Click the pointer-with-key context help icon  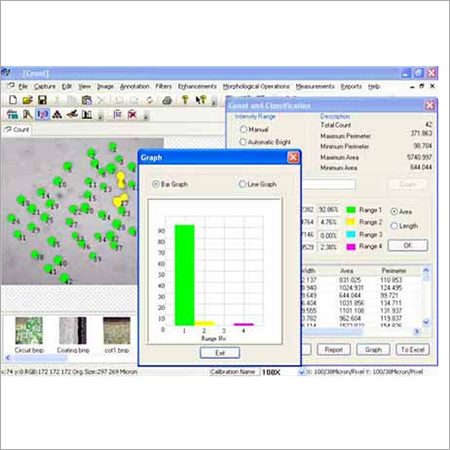(201, 99)
